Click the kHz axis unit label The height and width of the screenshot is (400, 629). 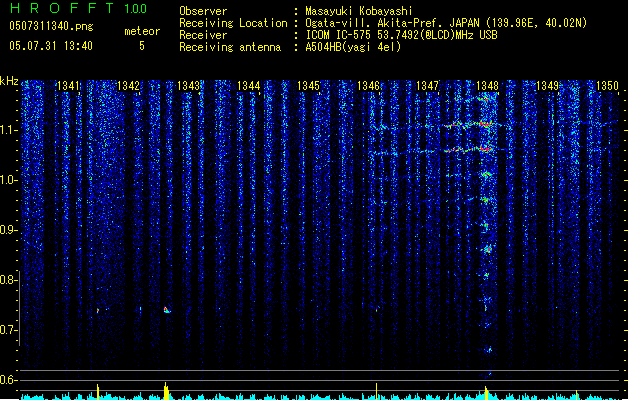point(9,81)
